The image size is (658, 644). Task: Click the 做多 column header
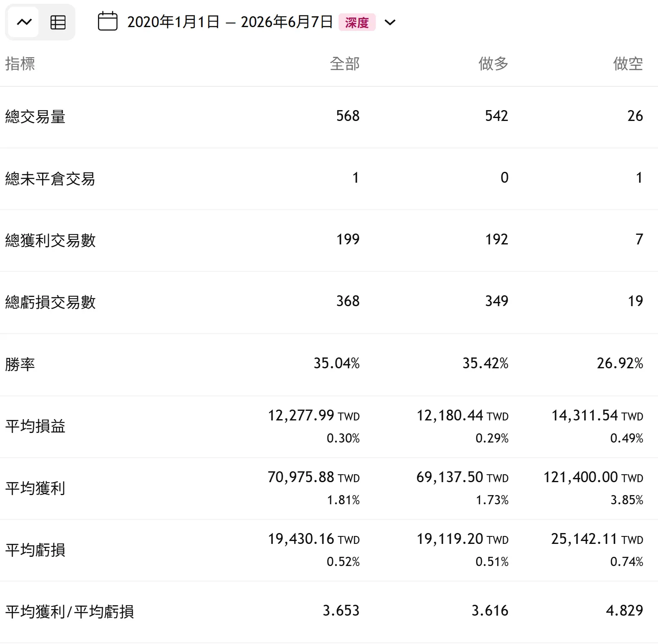[x=493, y=64]
